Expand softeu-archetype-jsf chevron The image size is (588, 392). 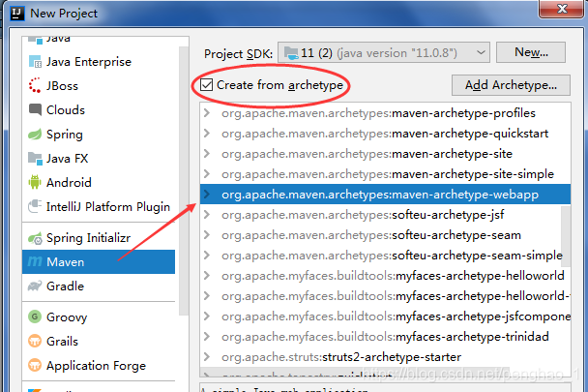coord(206,215)
